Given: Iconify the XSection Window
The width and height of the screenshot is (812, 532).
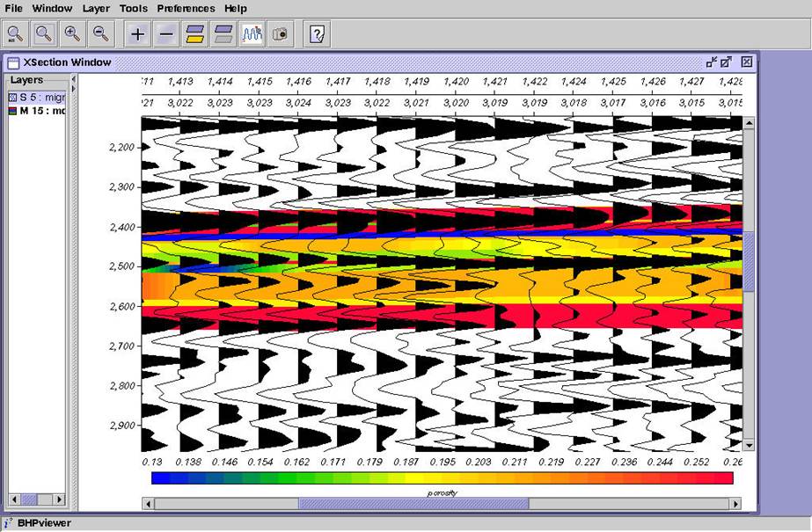Looking at the screenshot, I should [x=712, y=62].
